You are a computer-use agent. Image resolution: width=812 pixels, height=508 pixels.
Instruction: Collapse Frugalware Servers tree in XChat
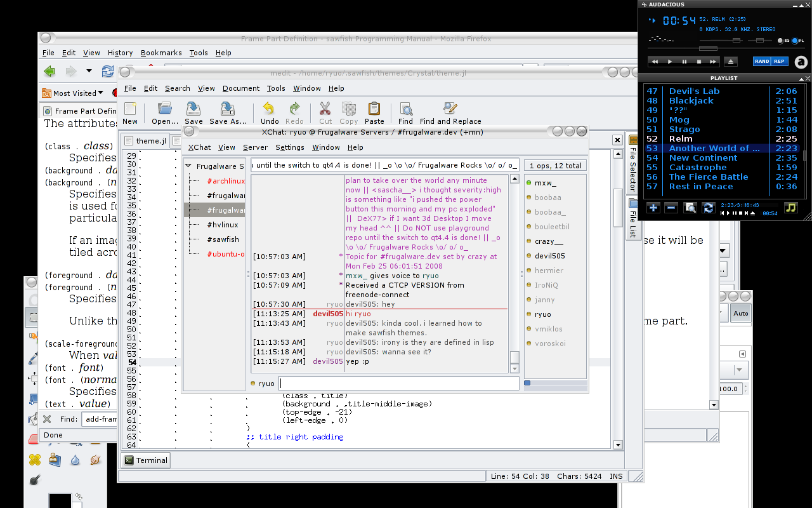(x=188, y=166)
